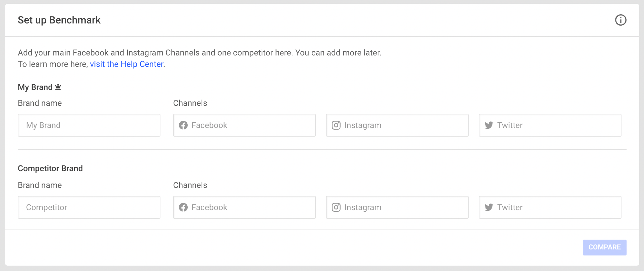Click the COMPARE button
Viewport: 644px width, 271px height.
pos(604,247)
